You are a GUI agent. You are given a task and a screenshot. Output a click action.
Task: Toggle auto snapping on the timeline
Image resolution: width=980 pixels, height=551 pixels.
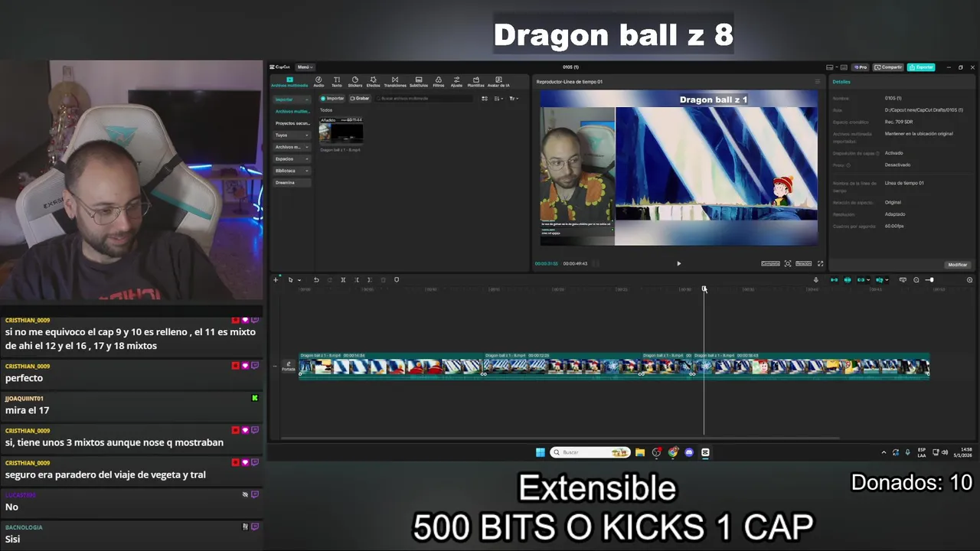[848, 280]
